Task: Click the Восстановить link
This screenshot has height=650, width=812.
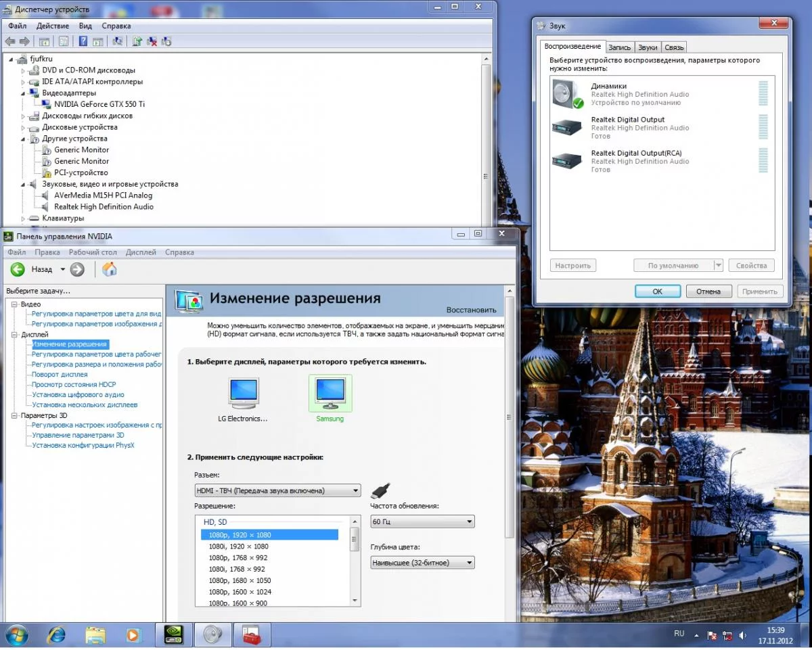Action: [x=471, y=310]
